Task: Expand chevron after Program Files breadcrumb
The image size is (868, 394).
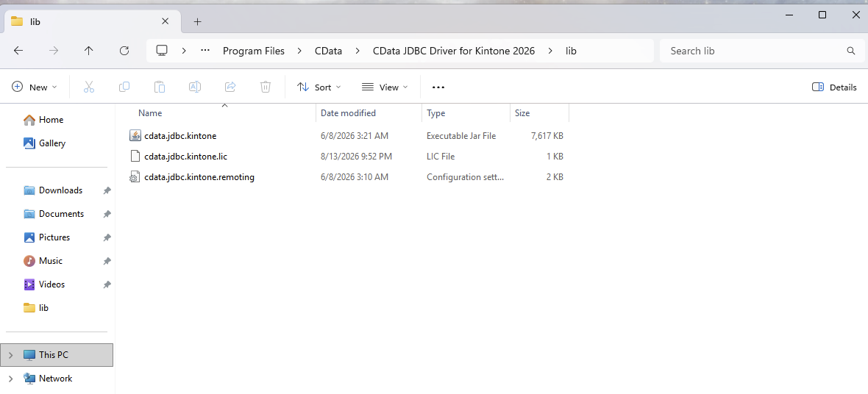Action: pyautogui.click(x=299, y=51)
